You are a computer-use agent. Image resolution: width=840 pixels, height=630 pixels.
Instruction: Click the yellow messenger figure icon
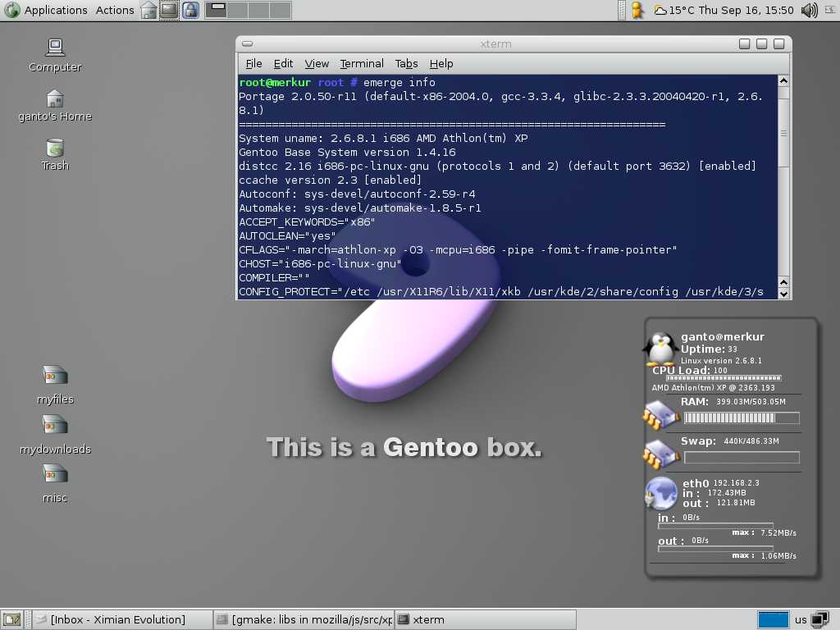point(637,10)
